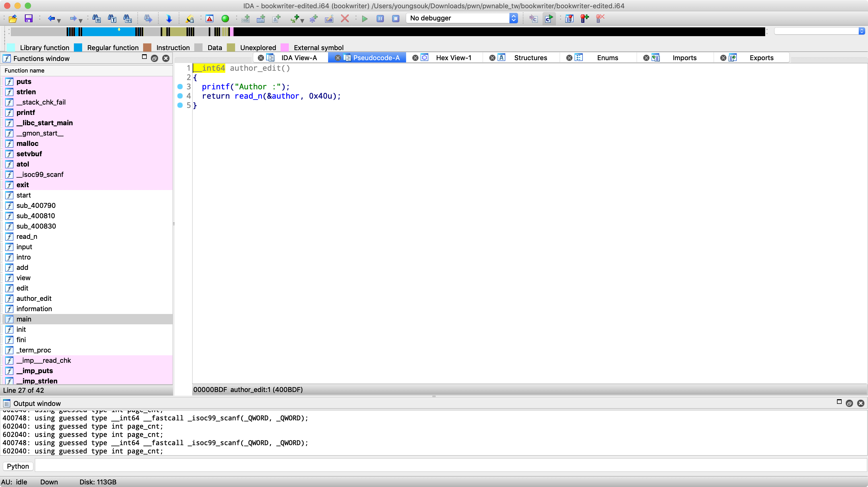868x487 pixels.
Task: Toggle breakpoint dot on pseudocode line 3
Action: (x=180, y=87)
